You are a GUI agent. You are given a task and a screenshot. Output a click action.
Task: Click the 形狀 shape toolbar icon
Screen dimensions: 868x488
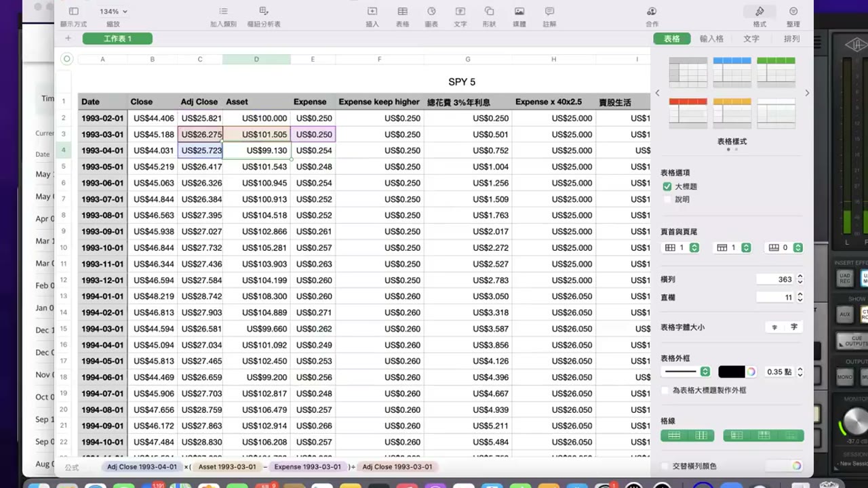[x=489, y=12]
